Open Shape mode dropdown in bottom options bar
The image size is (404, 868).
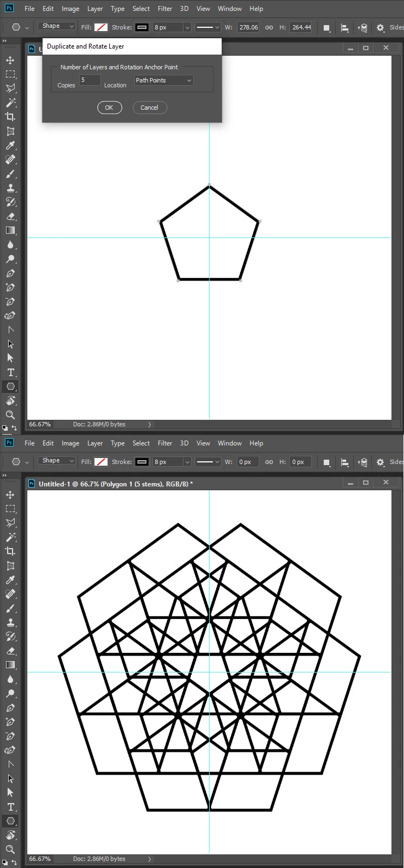click(x=57, y=461)
